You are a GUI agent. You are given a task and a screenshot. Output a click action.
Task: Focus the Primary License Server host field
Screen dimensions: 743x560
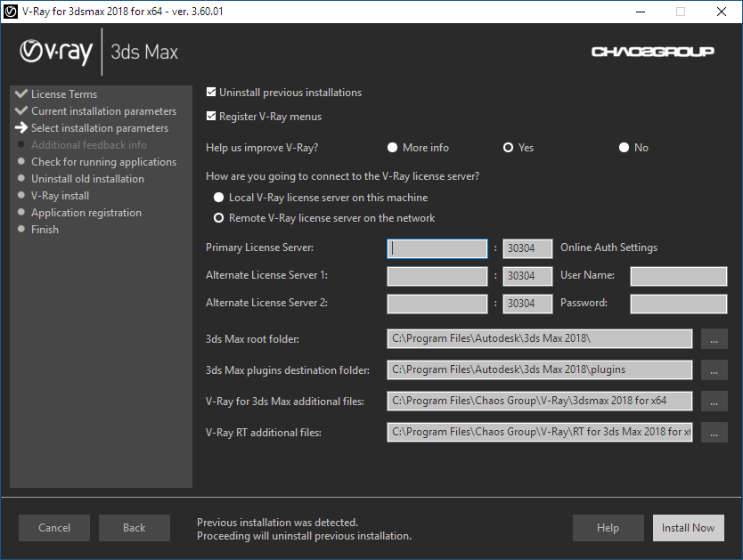click(437, 248)
